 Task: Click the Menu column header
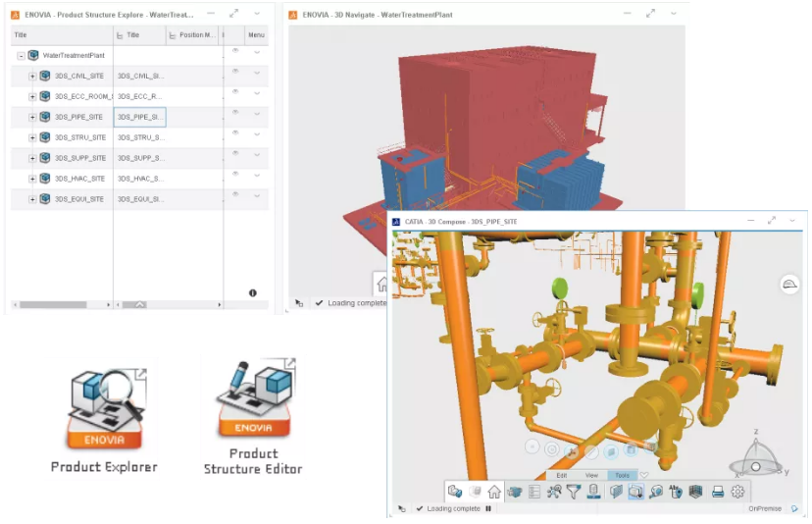pyautogui.click(x=256, y=35)
